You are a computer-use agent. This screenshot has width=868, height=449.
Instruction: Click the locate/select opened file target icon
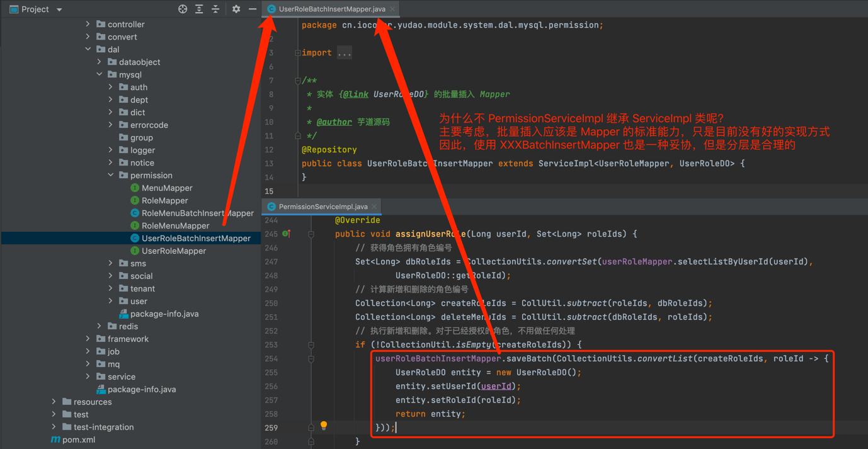tap(183, 9)
